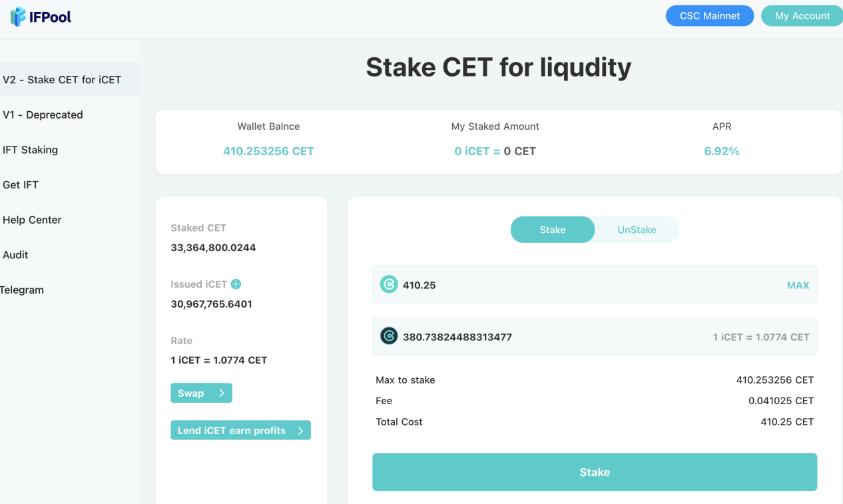Select the Stake tab
Screen dimensions: 843x504
coord(552,229)
